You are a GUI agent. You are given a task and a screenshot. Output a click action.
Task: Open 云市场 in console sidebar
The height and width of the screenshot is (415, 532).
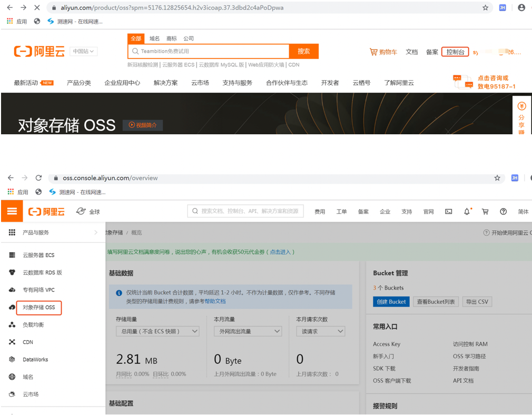(x=30, y=394)
